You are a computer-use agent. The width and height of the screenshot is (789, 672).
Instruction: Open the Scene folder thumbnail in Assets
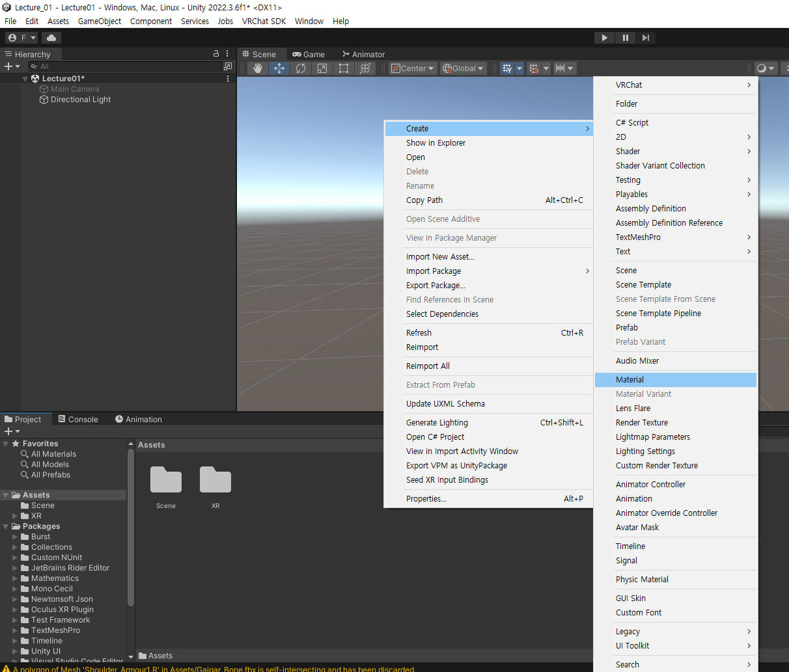166,479
